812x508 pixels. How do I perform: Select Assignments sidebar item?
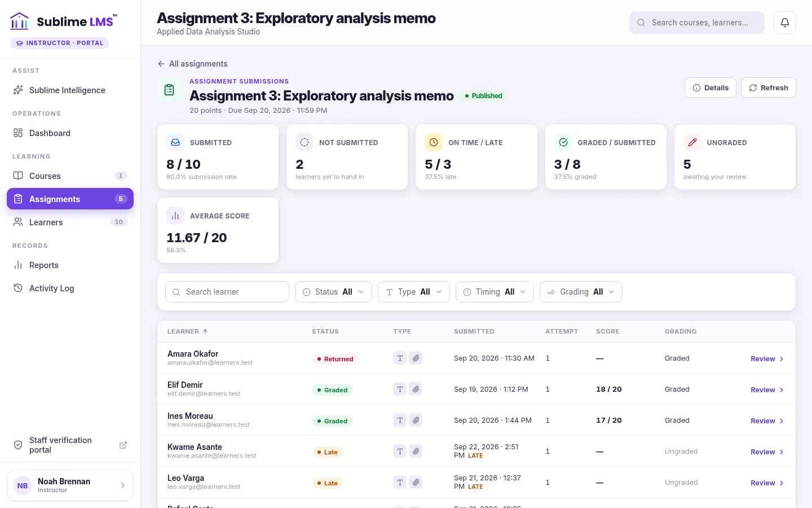click(x=70, y=199)
